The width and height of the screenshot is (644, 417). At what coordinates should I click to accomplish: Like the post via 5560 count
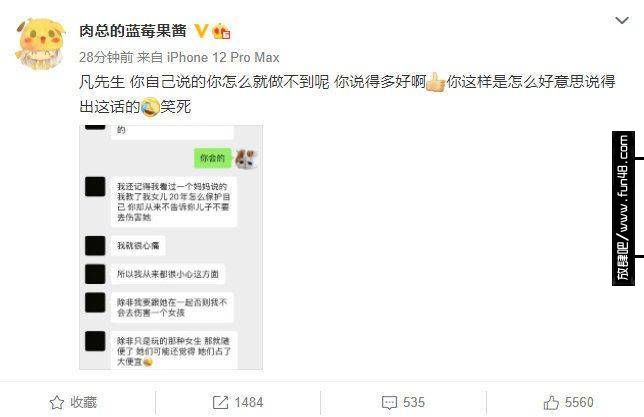(x=579, y=402)
